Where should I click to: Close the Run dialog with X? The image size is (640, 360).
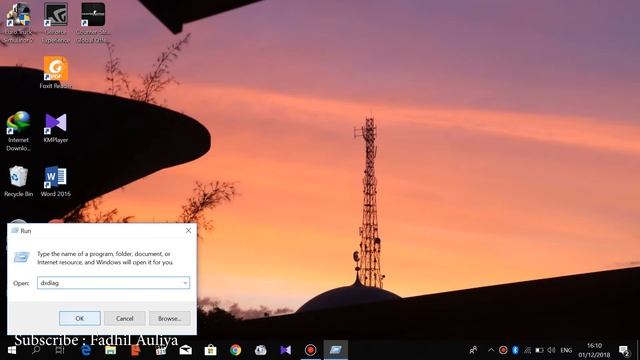tap(188, 231)
